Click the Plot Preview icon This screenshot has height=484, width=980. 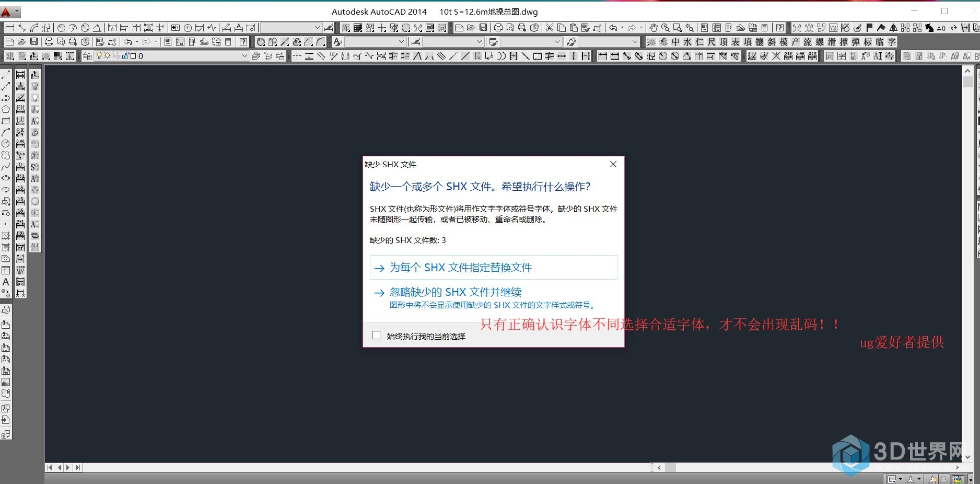coord(510,28)
